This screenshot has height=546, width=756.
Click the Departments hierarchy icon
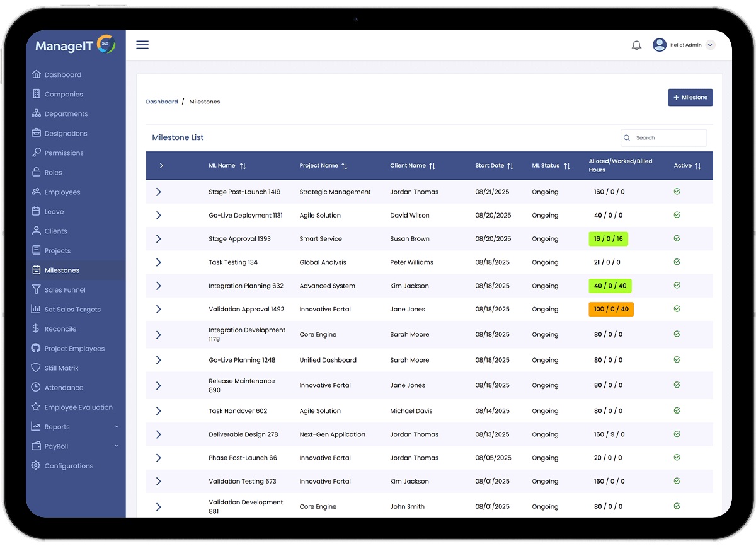pos(37,113)
